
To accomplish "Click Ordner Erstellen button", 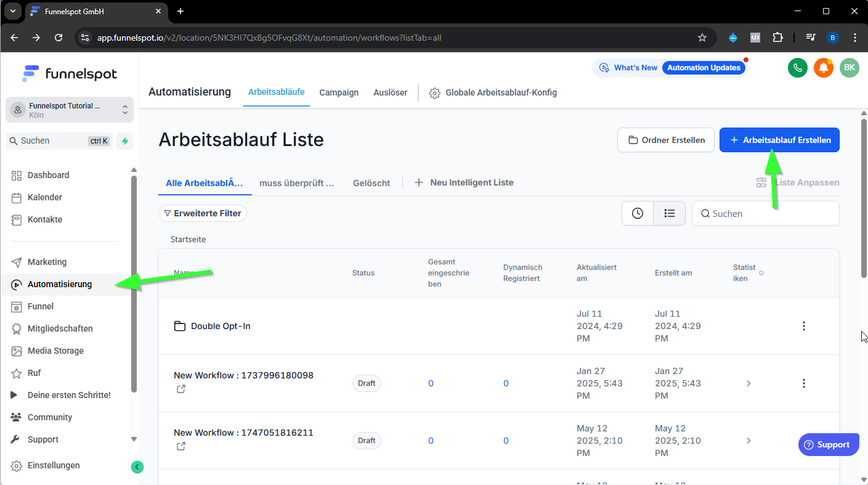I will click(x=666, y=140).
